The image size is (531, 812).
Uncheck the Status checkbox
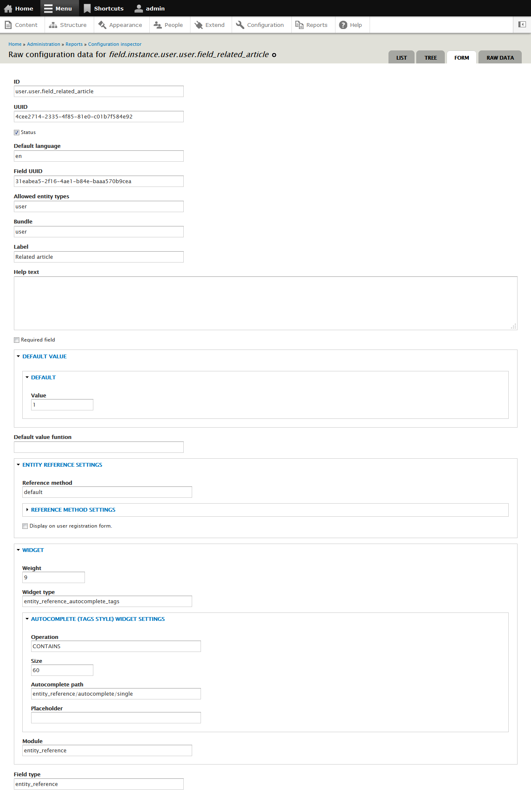[x=16, y=132]
